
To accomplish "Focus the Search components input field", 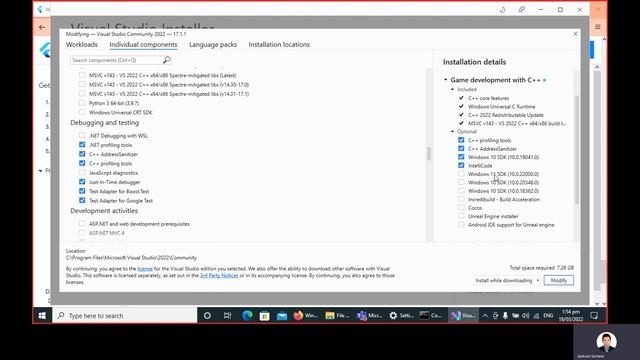I will 116,60.
